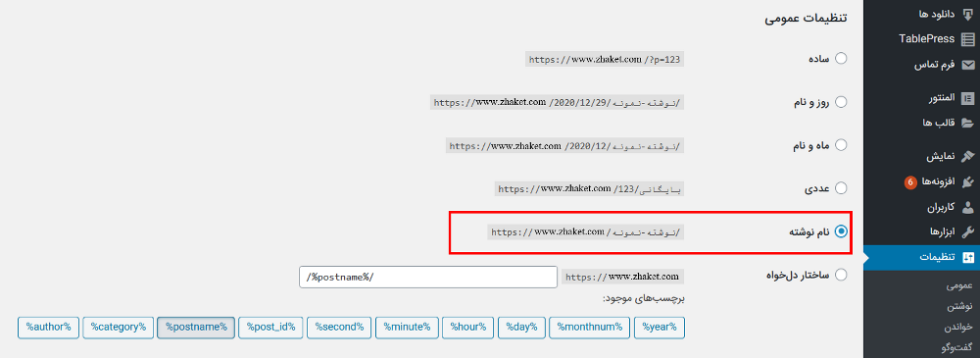Click the /123 numeric URL example

click(x=589, y=188)
